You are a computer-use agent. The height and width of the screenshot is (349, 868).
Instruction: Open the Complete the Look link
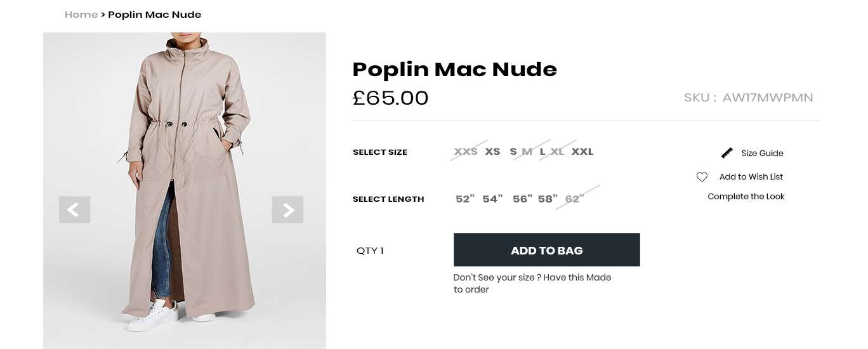click(x=746, y=197)
